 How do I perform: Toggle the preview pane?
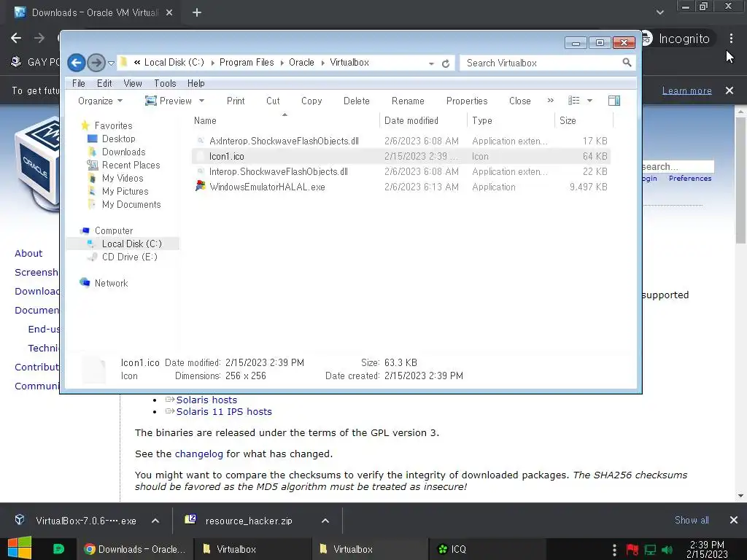(x=614, y=101)
